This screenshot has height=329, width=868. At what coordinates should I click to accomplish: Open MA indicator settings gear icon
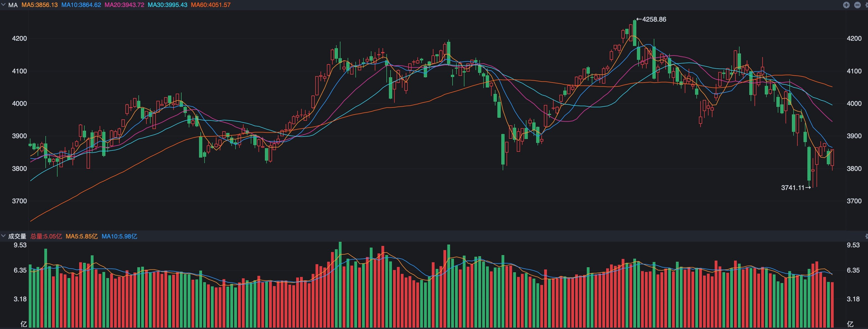[x=867, y=5]
